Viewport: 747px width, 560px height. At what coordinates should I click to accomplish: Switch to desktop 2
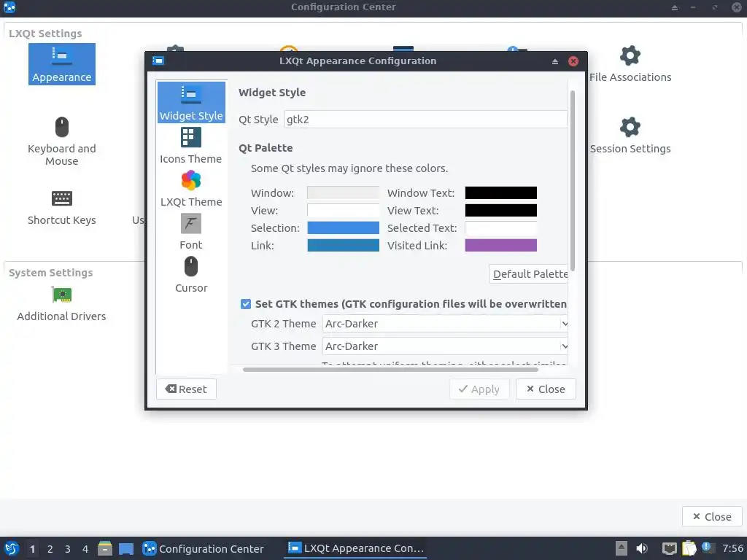point(50,549)
